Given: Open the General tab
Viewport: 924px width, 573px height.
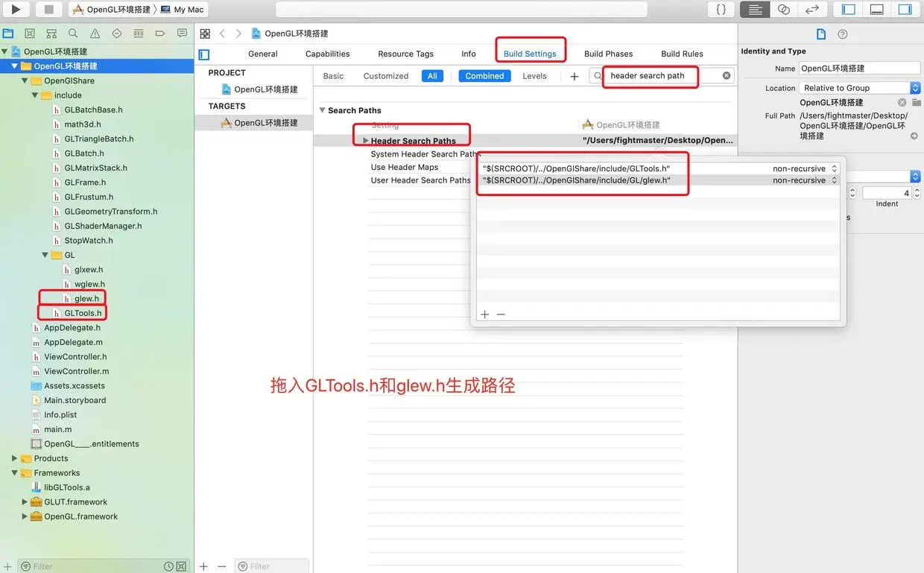Looking at the screenshot, I should pos(263,54).
